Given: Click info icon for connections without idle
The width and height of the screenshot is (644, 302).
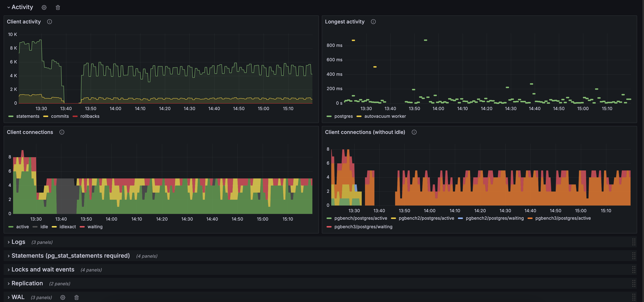Looking at the screenshot, I should point(414,132).
